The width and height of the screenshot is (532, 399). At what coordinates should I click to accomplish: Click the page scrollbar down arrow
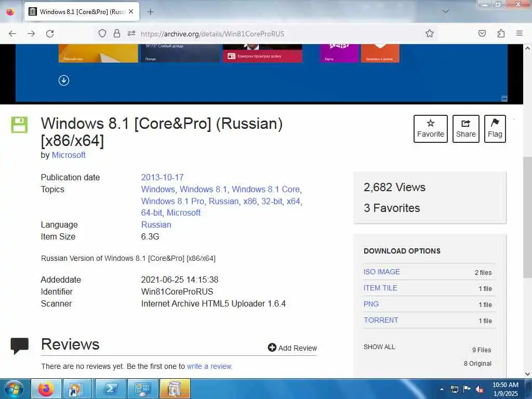(x=528, y=374)
